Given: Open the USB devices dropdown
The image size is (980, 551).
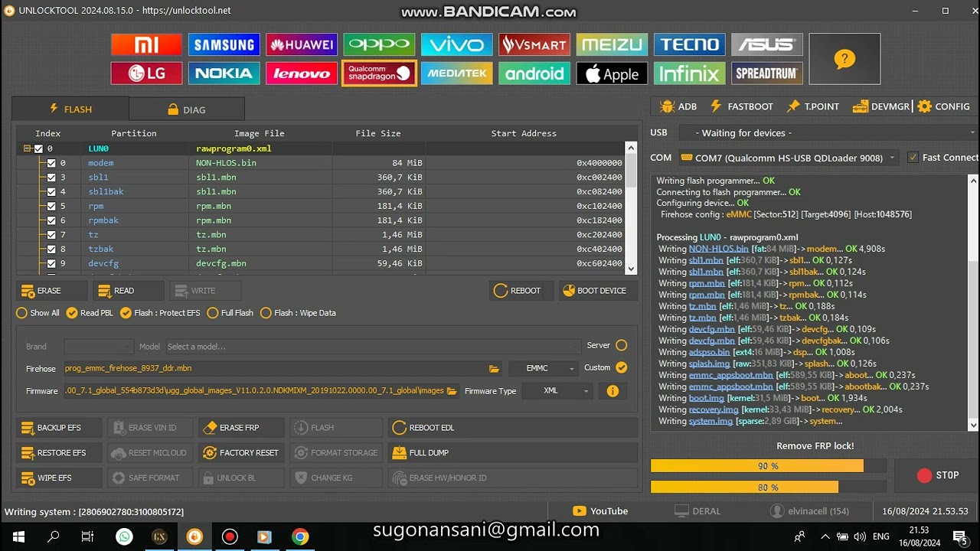Looking at the screenshot, I should click(828, 133).
